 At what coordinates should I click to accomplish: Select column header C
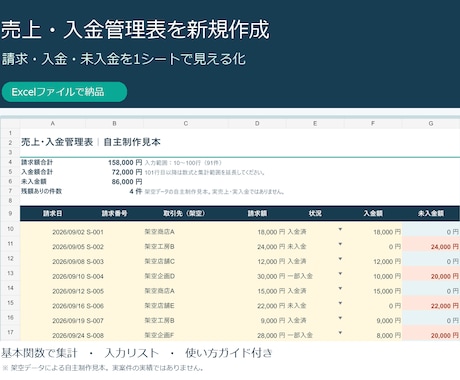tap(186, 124)
